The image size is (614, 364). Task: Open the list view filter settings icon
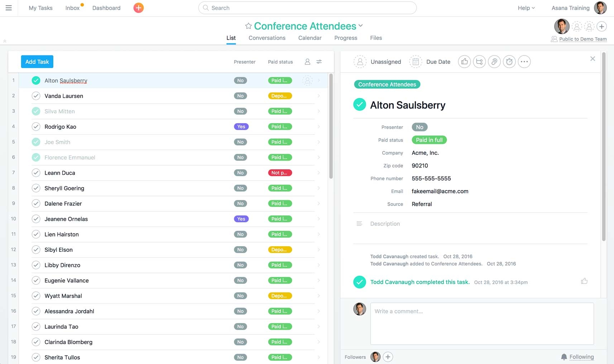pyautogui.click(x=319, y=62)
